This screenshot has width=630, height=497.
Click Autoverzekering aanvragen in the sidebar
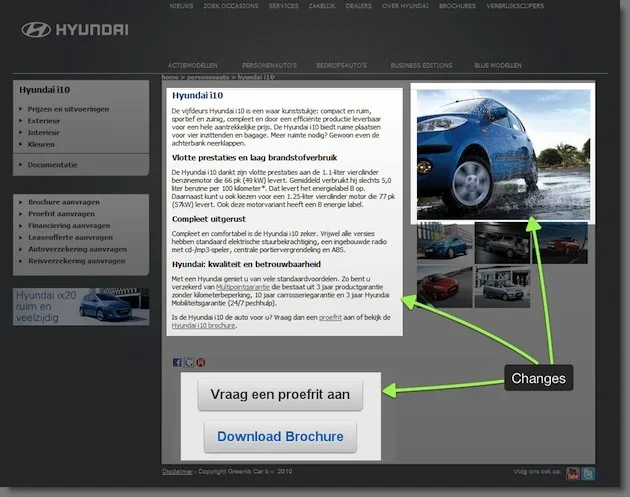pyautogui.click(x=78, y=249)
